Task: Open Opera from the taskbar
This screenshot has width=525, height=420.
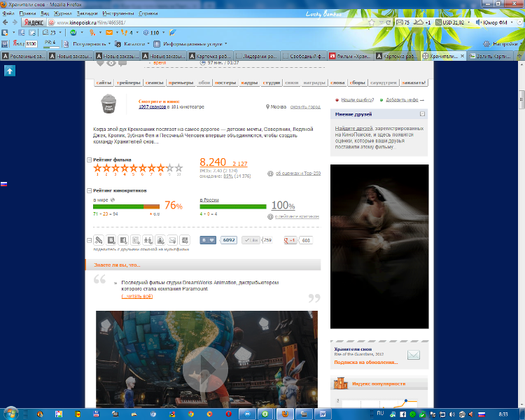Action: pos(229,414)
